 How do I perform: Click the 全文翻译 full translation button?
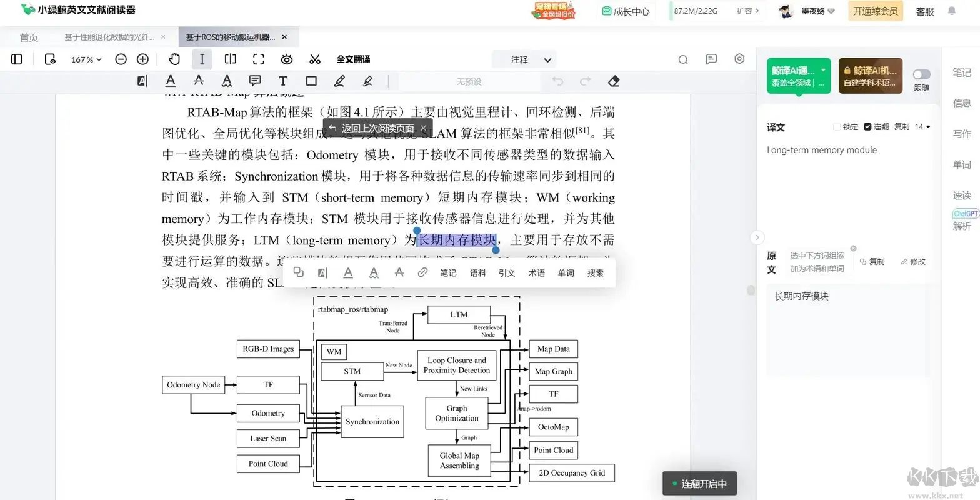353,59
